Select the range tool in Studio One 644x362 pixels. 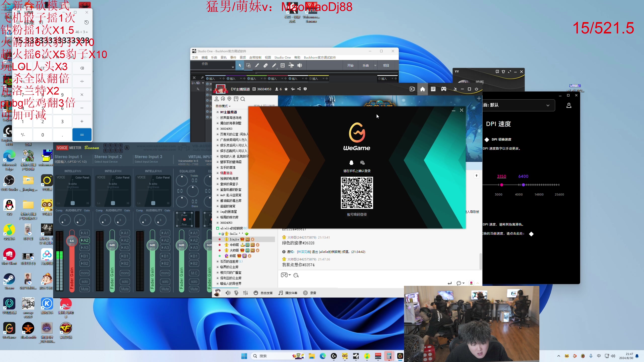[249, 65]
